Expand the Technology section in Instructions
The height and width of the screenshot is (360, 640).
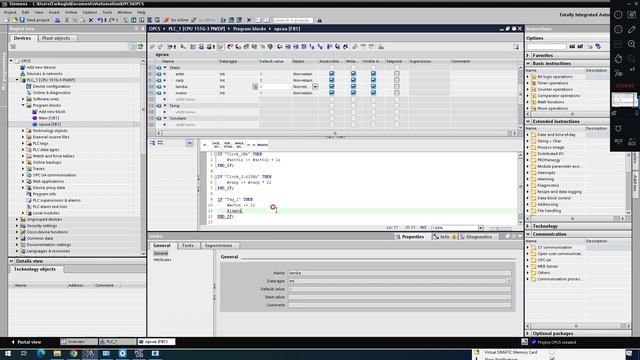528,226
